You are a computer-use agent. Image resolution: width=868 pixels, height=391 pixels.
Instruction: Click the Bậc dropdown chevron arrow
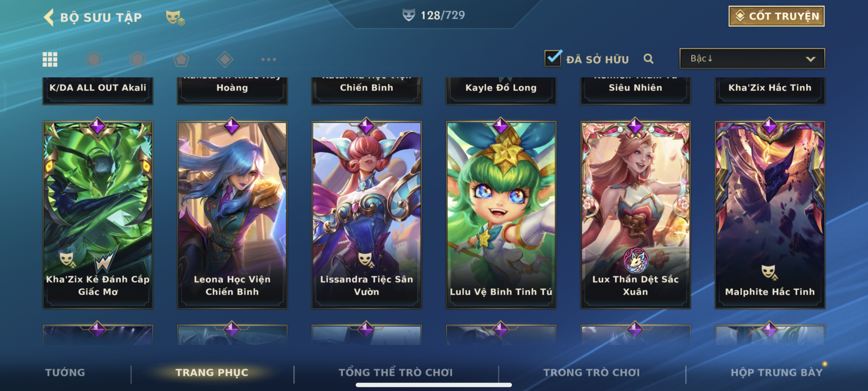[810, 59]
